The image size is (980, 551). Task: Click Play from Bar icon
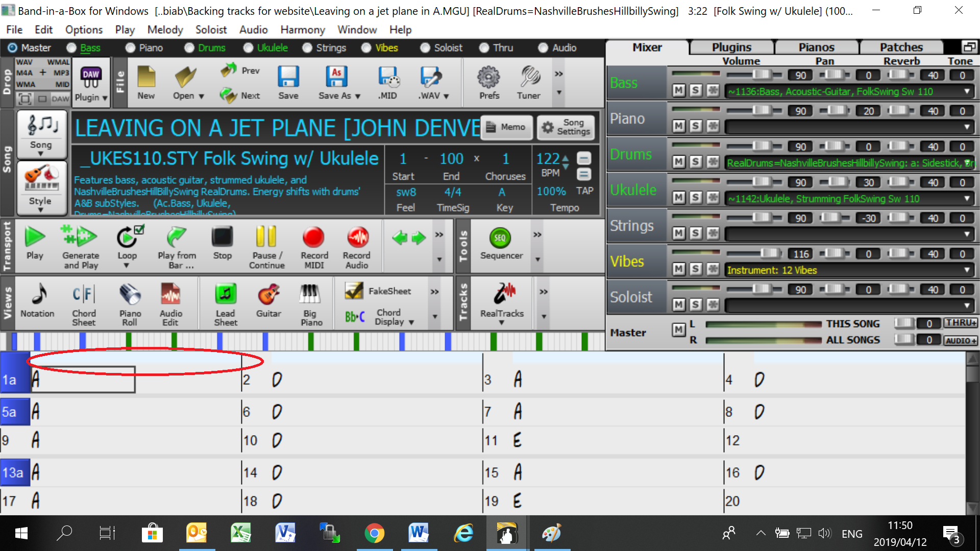coord(177,247)
